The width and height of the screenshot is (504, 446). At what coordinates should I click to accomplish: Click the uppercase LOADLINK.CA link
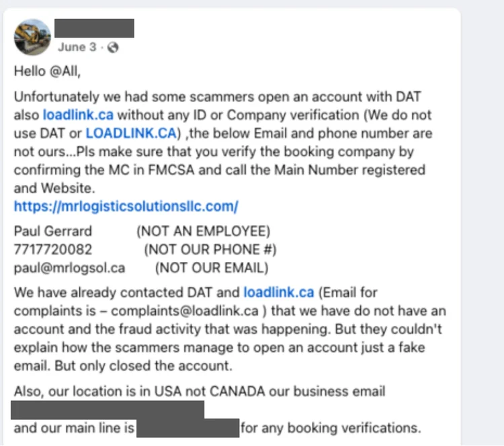click(130, 133)
